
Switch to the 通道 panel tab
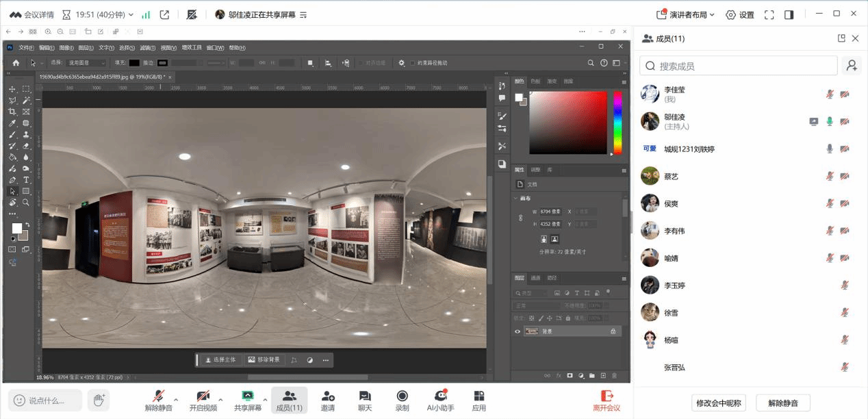tap(535, 278)
